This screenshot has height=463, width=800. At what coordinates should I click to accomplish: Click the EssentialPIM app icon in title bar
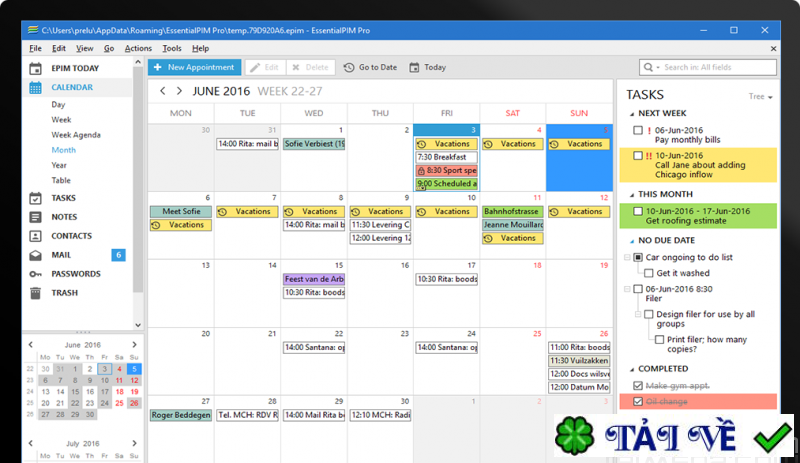click(x=33, y=30)
